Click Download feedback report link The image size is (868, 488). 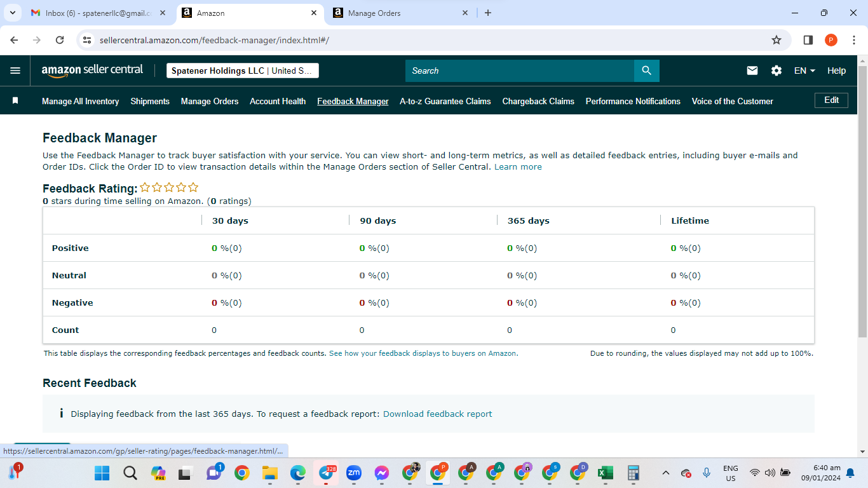point(438,414)
